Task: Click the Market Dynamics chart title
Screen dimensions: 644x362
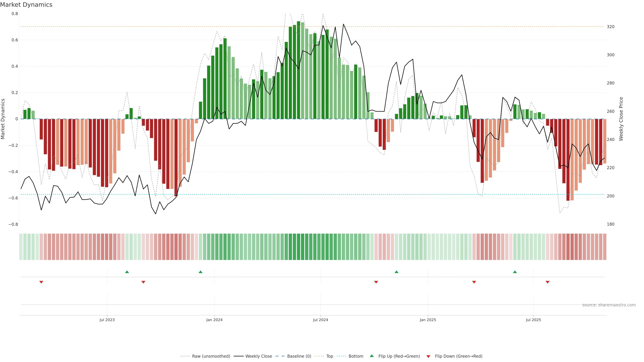Action: pos(26,5)
